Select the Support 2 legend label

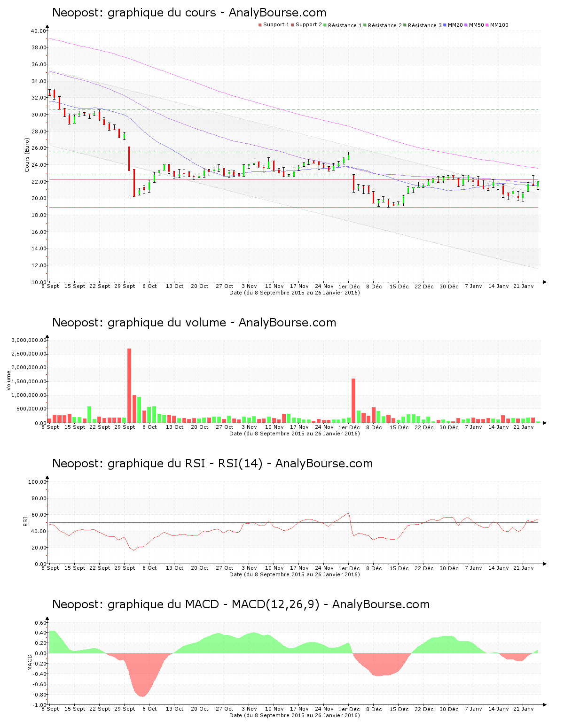(309, 25)
